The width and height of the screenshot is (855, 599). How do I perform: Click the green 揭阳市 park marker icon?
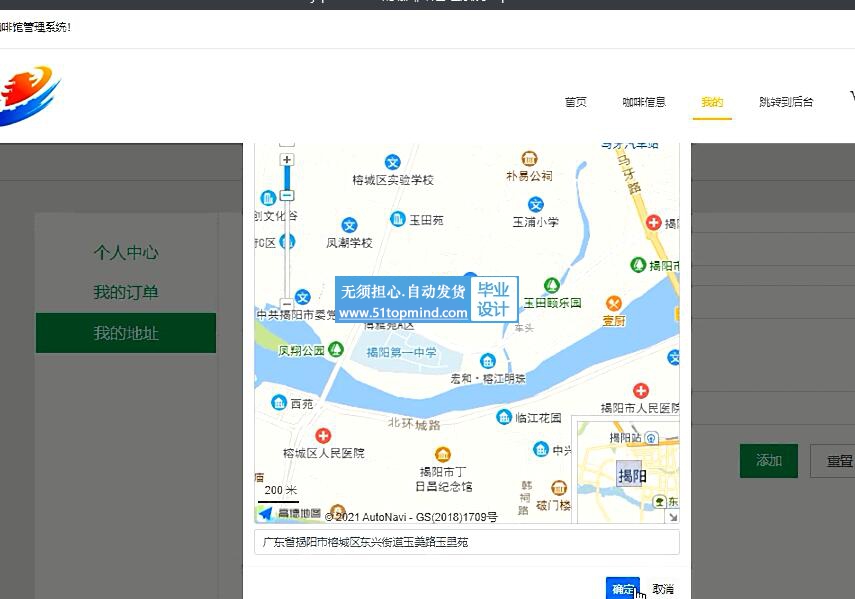638,265
